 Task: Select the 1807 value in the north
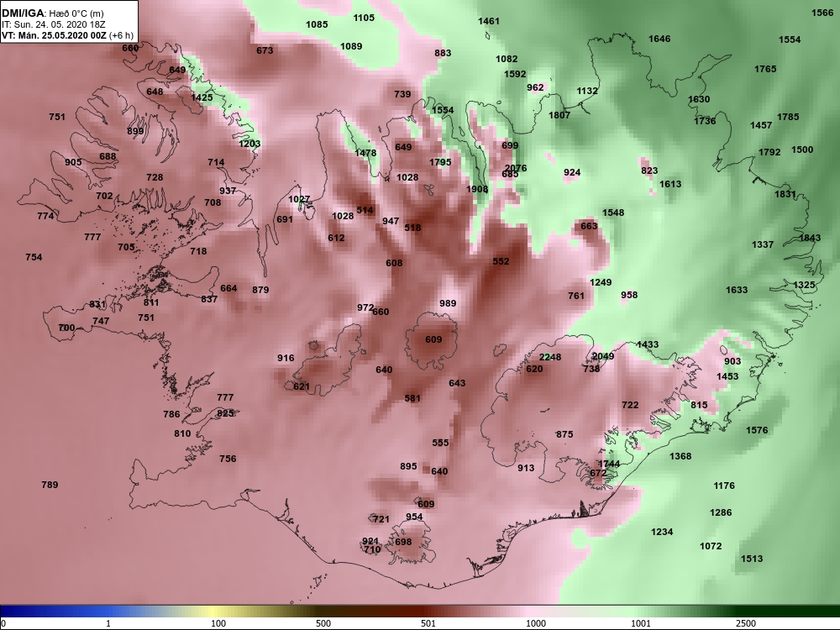(x=559, y=114)
